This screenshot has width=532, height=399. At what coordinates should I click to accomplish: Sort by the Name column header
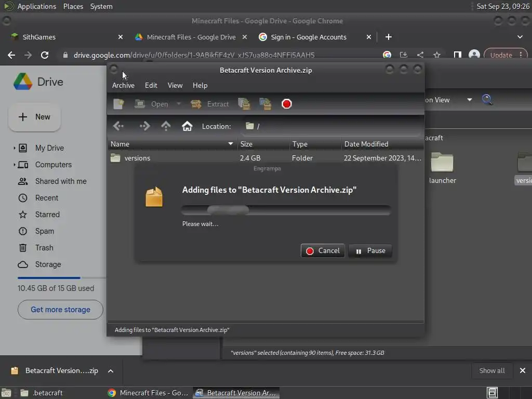pos(172,144)
